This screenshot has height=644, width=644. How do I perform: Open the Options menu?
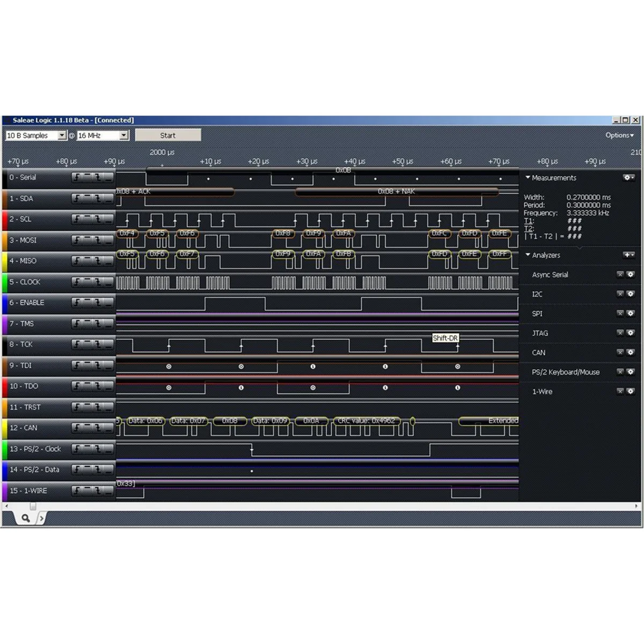coord(619,135)
